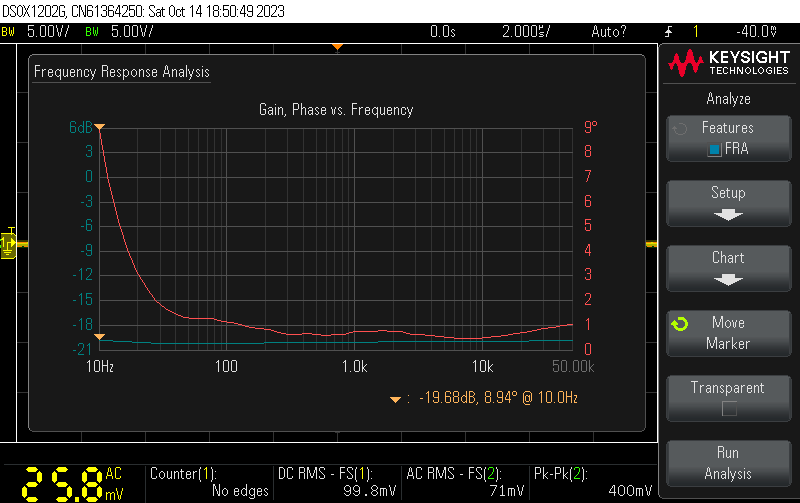Click channel 2 scale 5.00V/
The image size is (800, 503).
(x=132, y=32)
